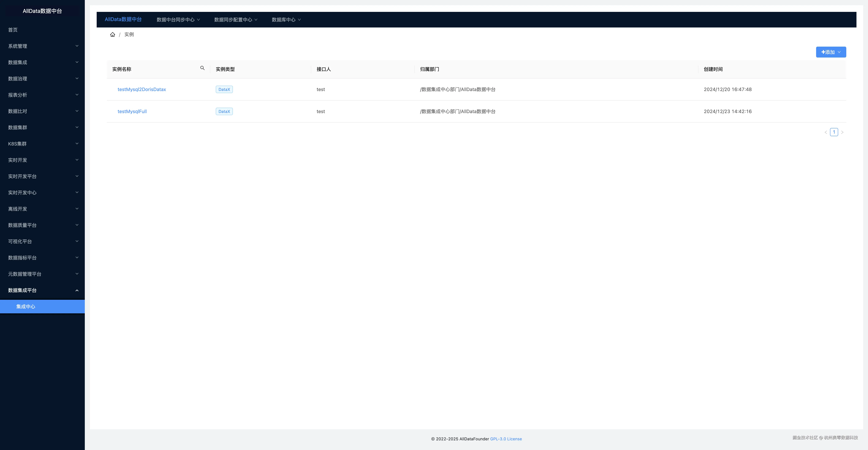The image size is (868, 450).
Task: Click the home icon in breadcrumb
Action: coord(113,34)
